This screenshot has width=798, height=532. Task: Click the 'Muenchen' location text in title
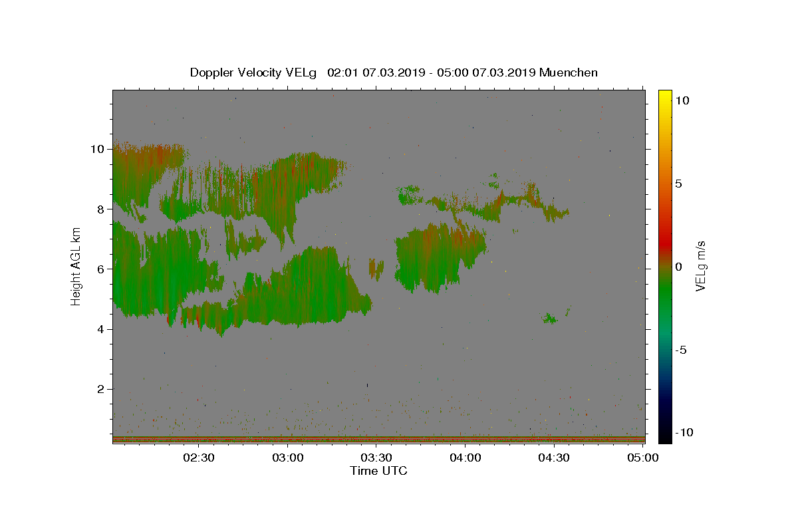(x=569, y=72)
